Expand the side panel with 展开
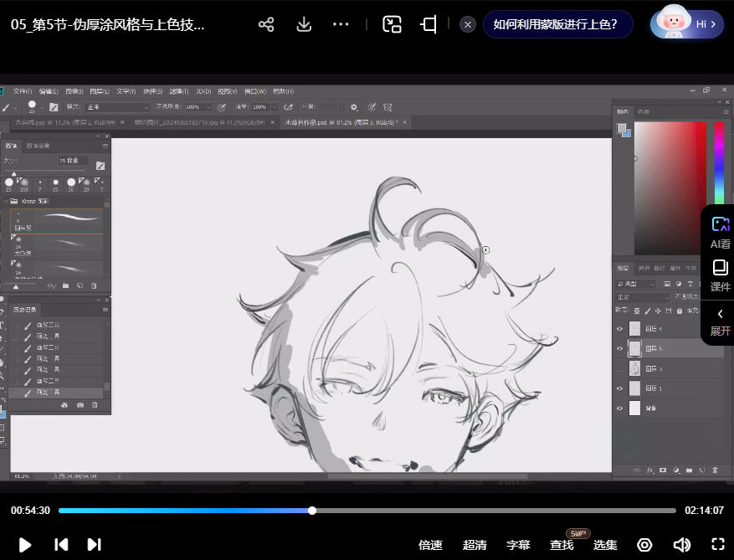 pyautogui.click(x=720, y=321)
